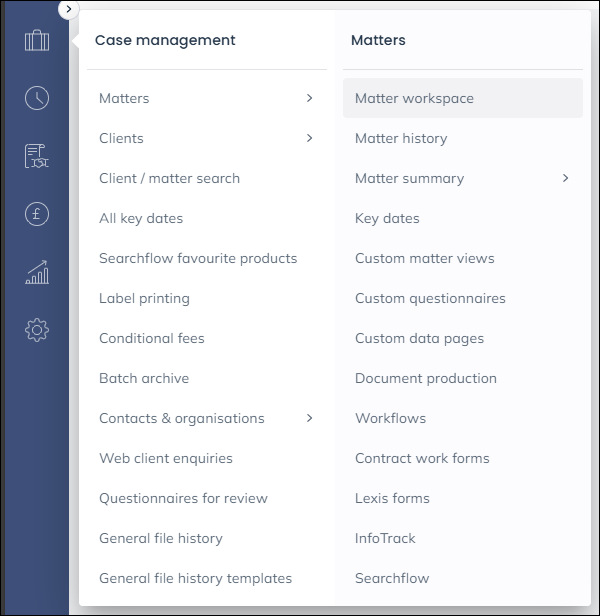Open General file history templates
Screen dimensions: 600x616
click(195, 578)
